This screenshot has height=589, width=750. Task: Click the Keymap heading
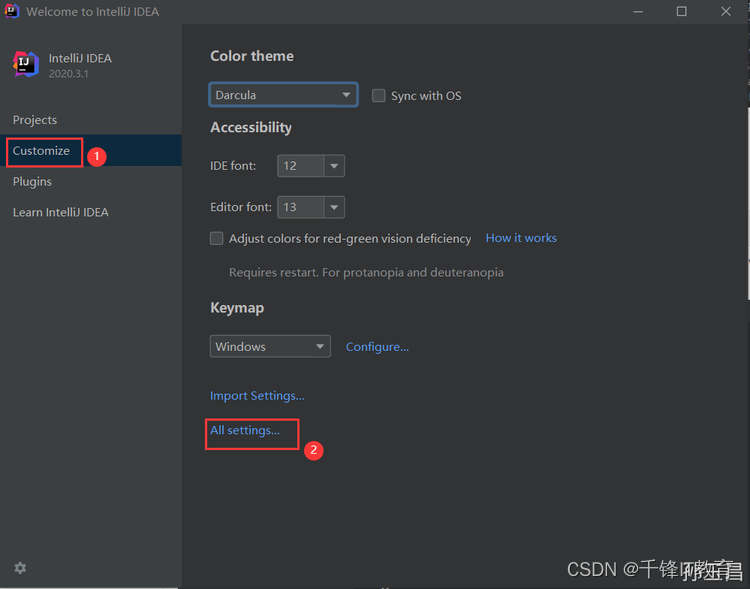click(237, 308)
